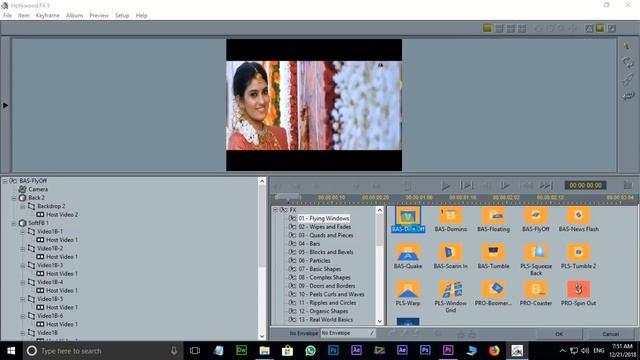Open Dreamweaver from the taskbar

coord(242,351)
